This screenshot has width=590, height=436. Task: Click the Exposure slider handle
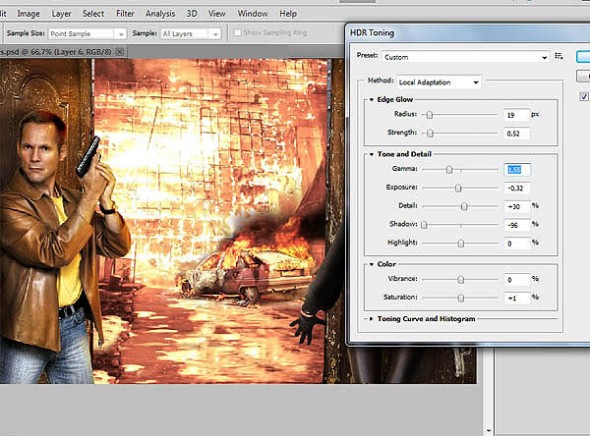(458, 188)
